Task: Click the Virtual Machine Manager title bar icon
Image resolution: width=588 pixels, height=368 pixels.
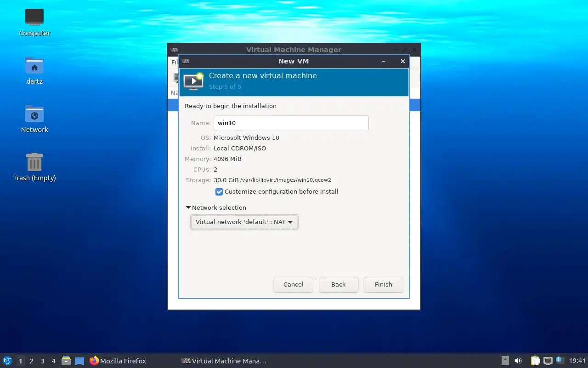Action: coord(174,50)
